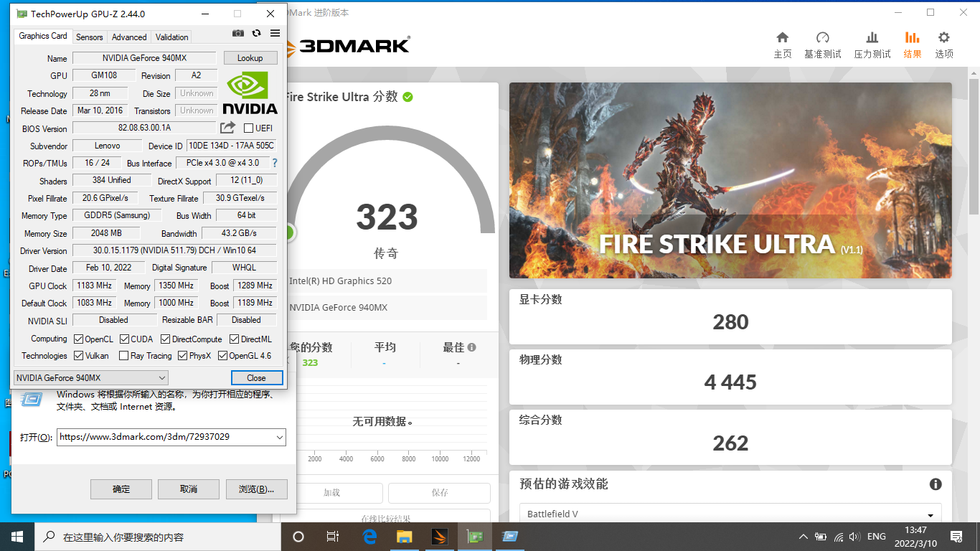Toggle the Vulkan checkbox

pos(79,355)
